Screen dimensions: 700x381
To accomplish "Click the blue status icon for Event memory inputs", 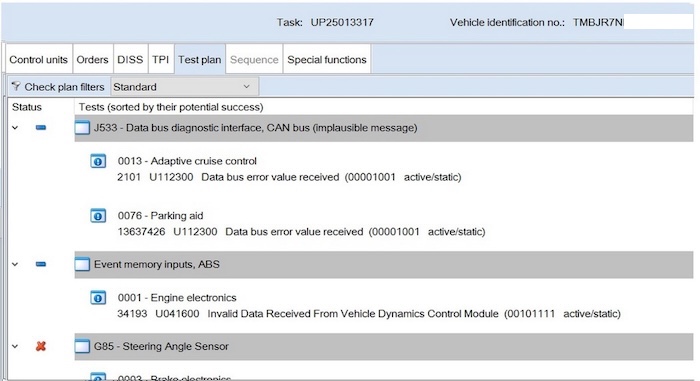I will [41, 264].
